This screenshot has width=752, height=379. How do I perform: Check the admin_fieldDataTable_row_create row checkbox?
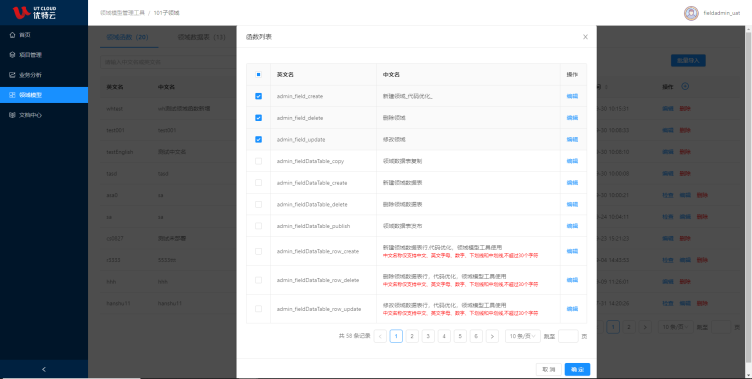pos(258,251)
